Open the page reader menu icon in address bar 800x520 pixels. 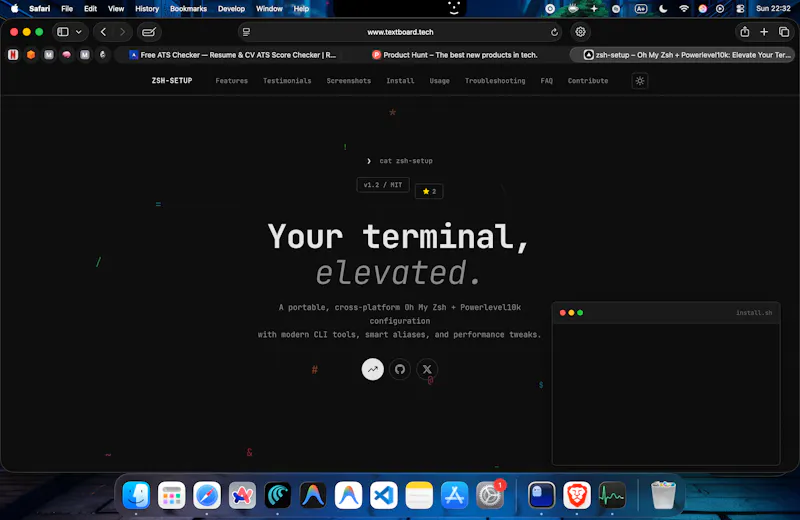click(x=246, y=32)
